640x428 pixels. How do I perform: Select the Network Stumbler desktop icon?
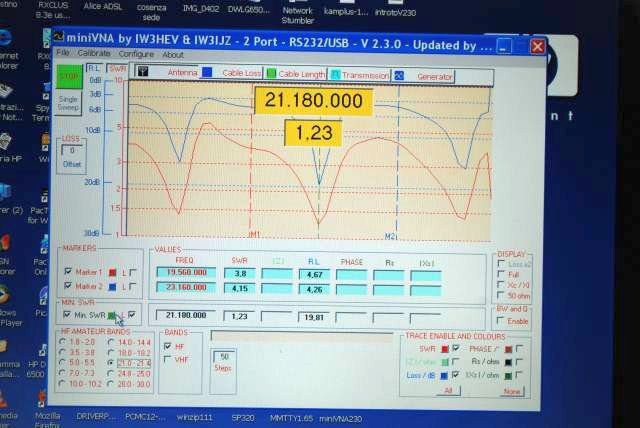click(x=298, y=13)
